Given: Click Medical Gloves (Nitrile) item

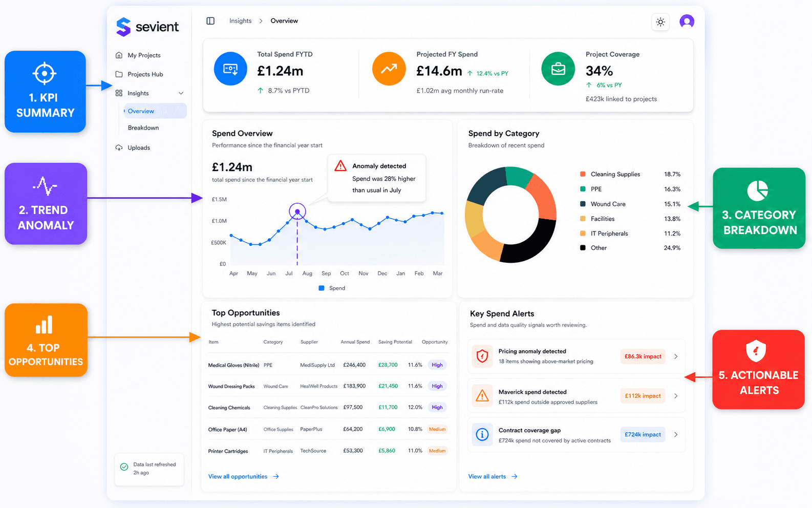Looking at the screenshot, I should click(x=233, y=365).
